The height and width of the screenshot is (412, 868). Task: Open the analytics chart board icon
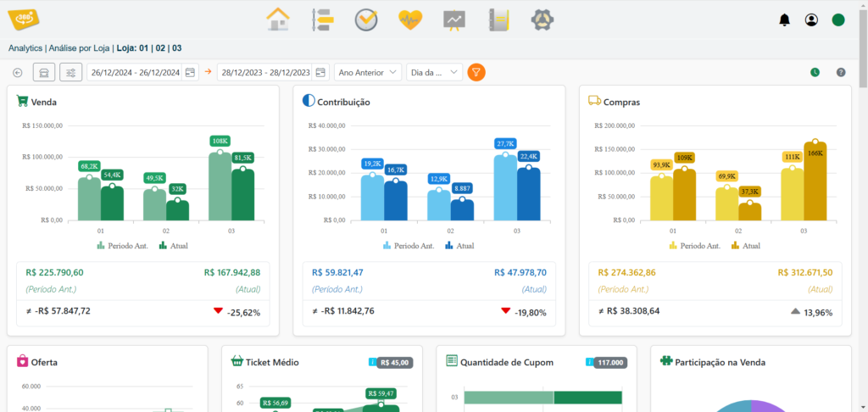point(454,20)
